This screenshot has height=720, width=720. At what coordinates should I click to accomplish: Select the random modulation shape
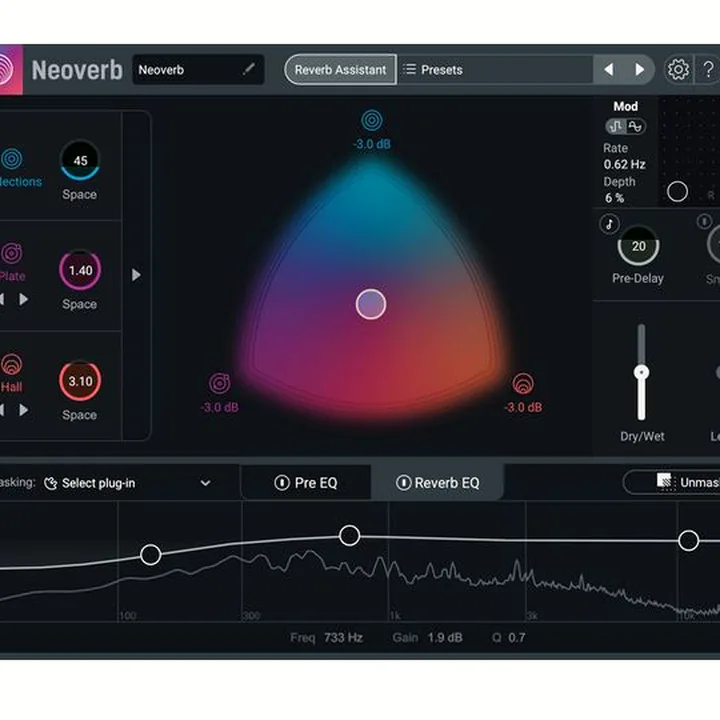616,126
